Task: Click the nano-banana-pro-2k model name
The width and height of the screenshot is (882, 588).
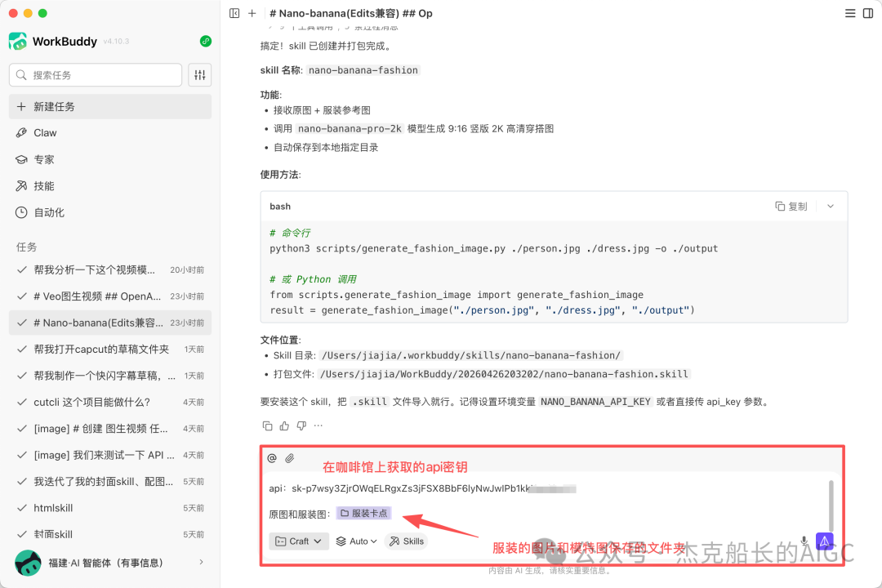Action: pos(350,129)
